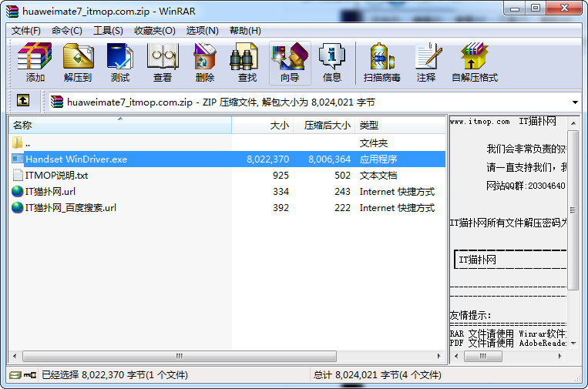Screen dimensions: 588x389
Task: Click www.itmop.com text in comment
Action: point(479,122)
